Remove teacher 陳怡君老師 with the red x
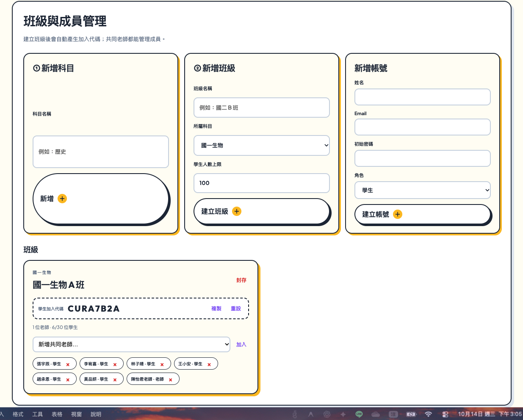The width and height of the screenshot is (523, 420). tap(171, 380)
